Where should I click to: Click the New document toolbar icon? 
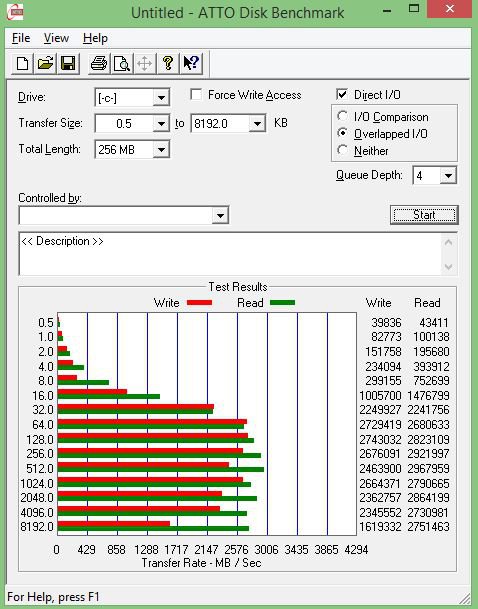pos(22,63)
